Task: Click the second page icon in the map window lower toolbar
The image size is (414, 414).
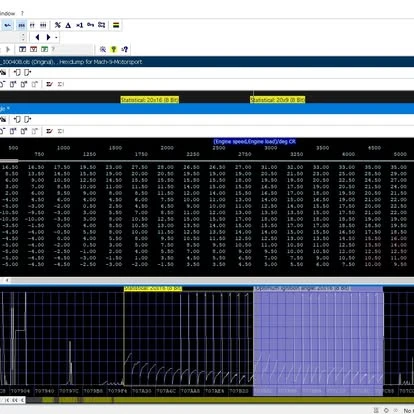Action: pos(13,131)
